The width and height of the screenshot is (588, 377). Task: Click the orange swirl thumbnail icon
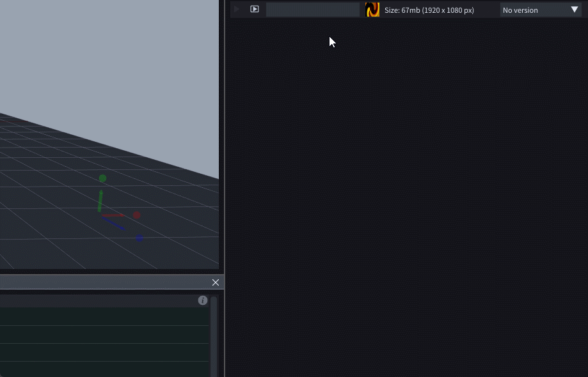click(x=372, y=10)
